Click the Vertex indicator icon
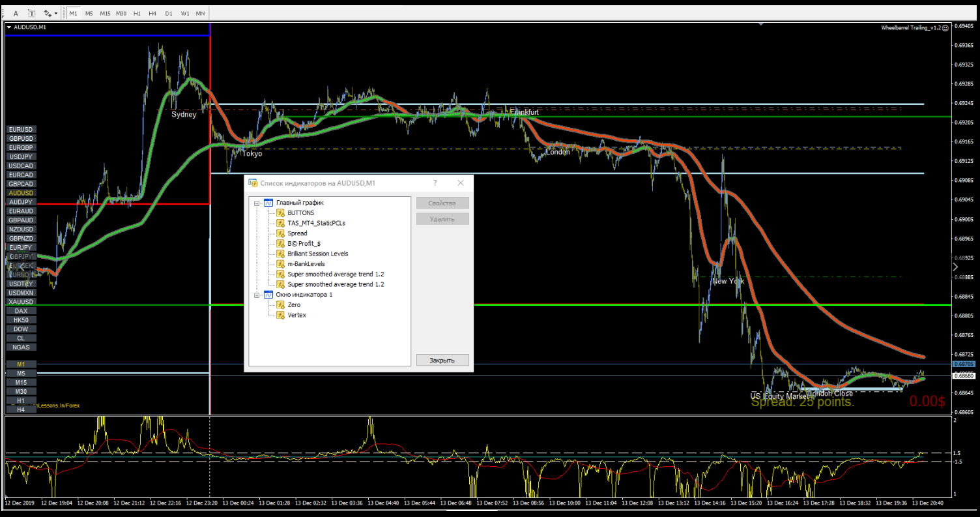 coord(281,315)
